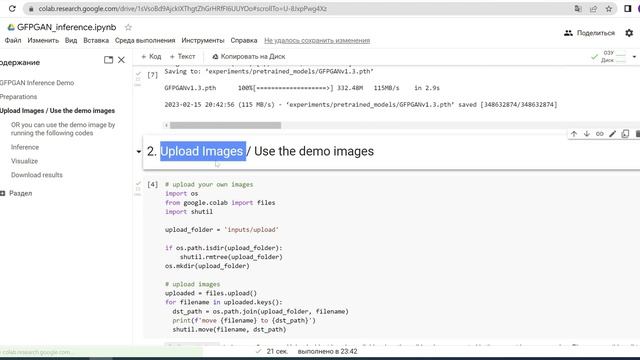Edit the cell with pencil icon
The width and height of the screenshot is (640, 360).
pyautogui.click(x=612, y=134)
